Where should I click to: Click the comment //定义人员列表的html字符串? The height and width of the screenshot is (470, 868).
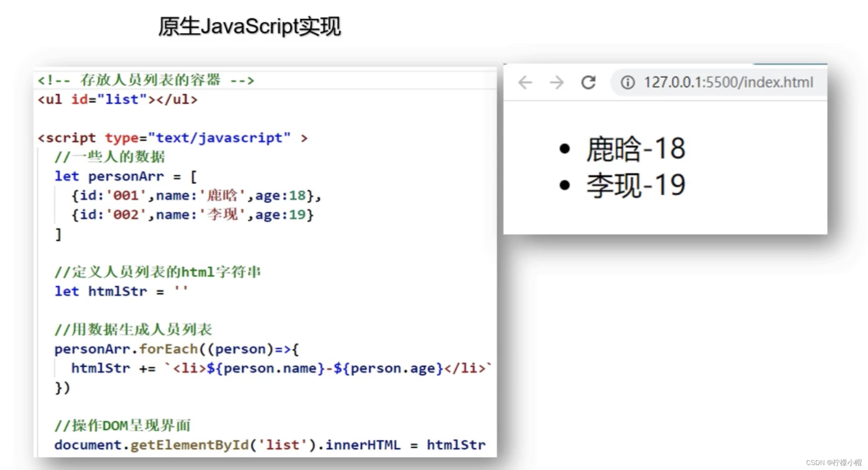coord(158,272)
